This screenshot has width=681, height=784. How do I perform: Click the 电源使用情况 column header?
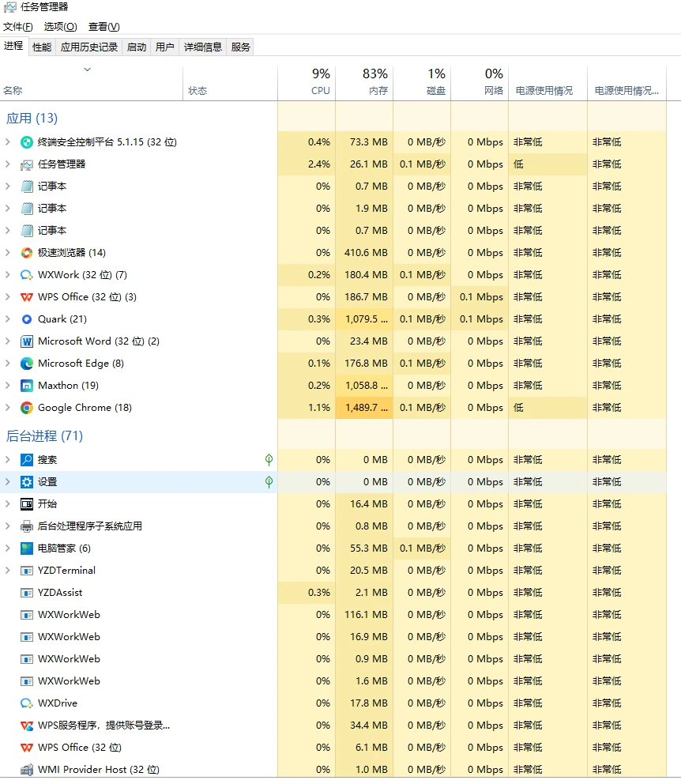[x=548, y=83]
